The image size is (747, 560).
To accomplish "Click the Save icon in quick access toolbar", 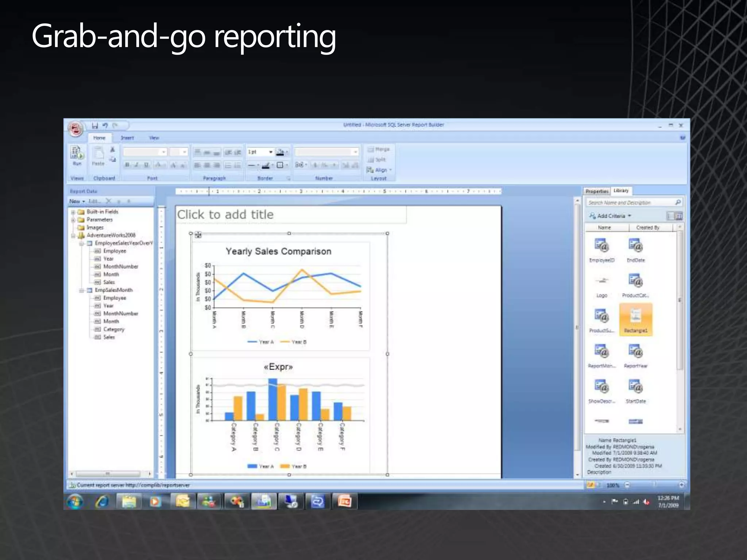I will [95, 126].
